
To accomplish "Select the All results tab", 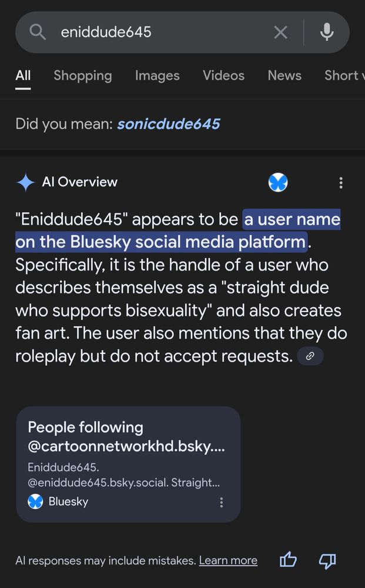I will 23,76.
